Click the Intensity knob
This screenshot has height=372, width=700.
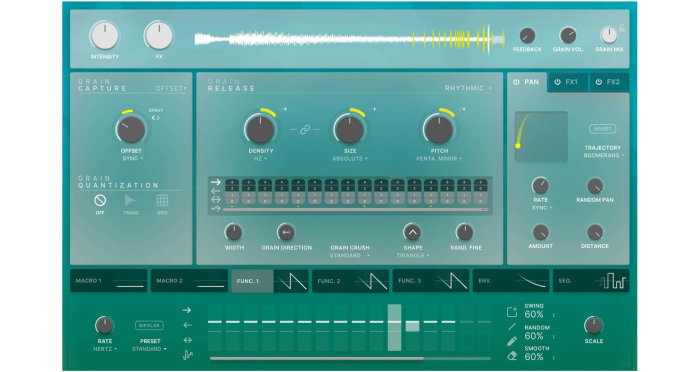[104, 36]
